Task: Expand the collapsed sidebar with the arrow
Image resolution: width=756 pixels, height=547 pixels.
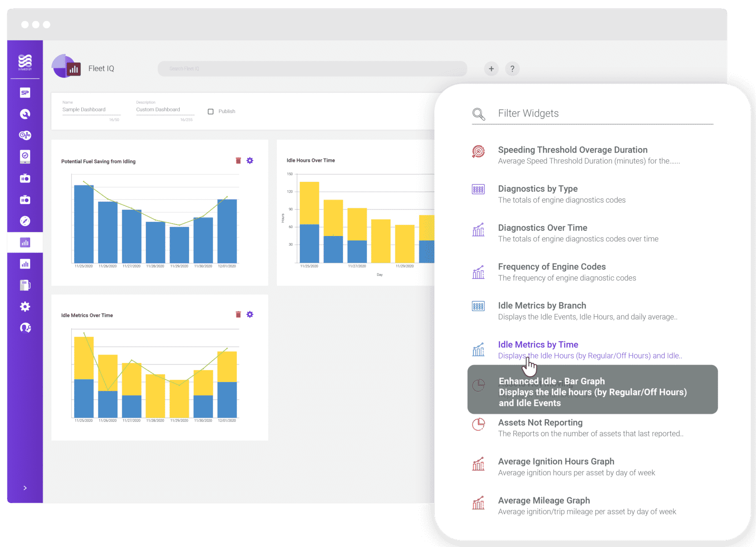Action: [25, 488]
